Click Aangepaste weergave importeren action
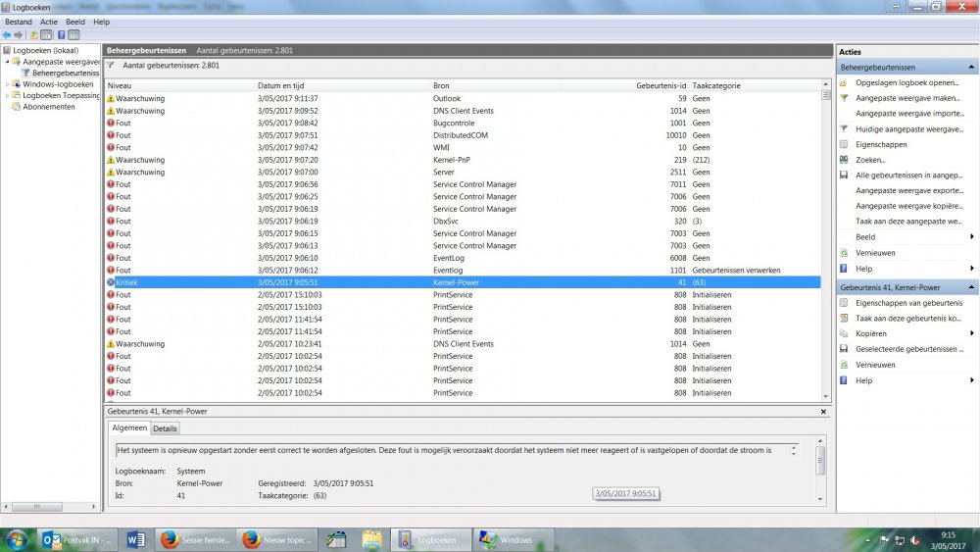 tap(909, 114)
